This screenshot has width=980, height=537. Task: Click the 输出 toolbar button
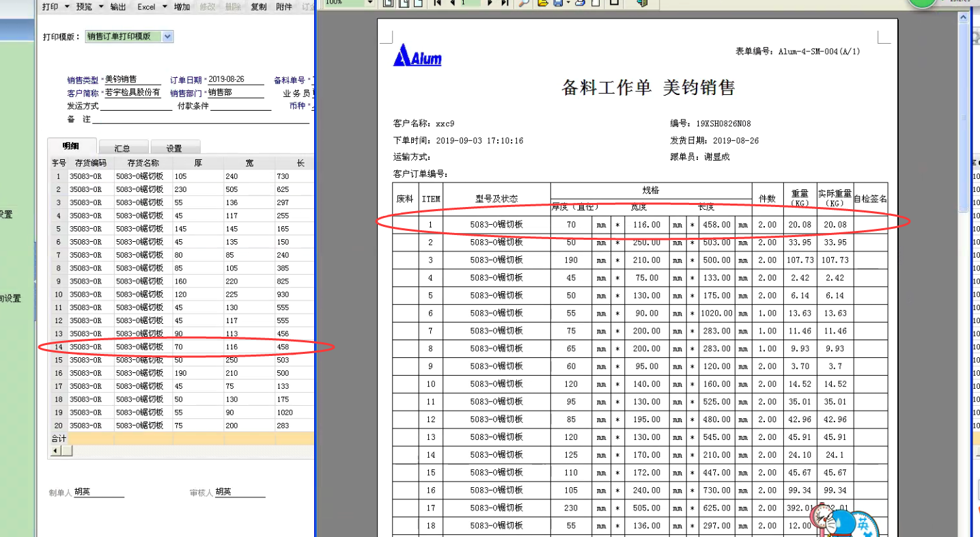coord(118,7)
